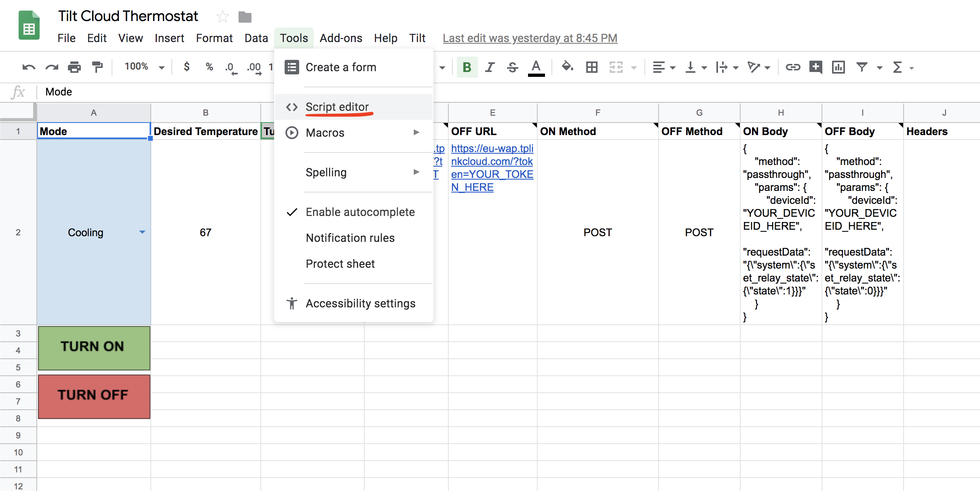
Task: Open the fill color picker
Action: pos(568,67)
